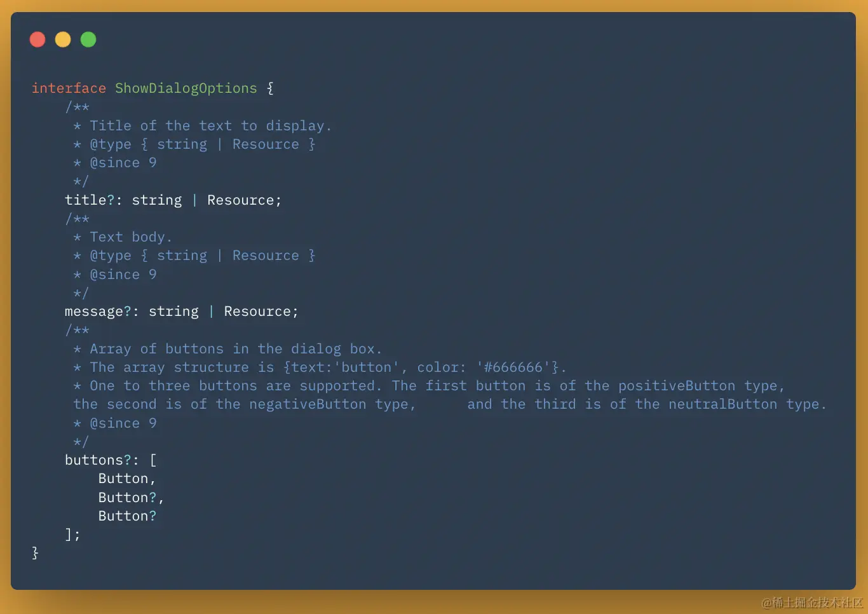Click the yellow minimize dot
Screen dimensions: 868x614
click(x=63, y=39)
